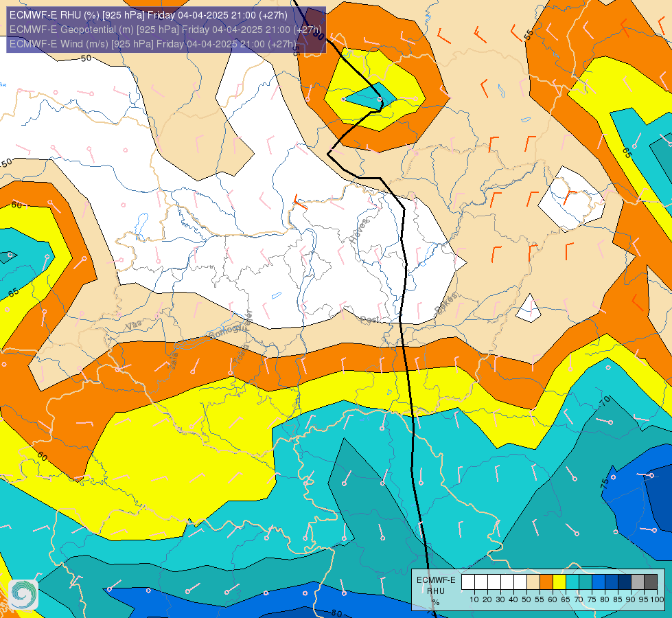Pick the dark gray 95–100 legend swatch
The height and width of the screenshot is (618, 672).
(651, 582)
